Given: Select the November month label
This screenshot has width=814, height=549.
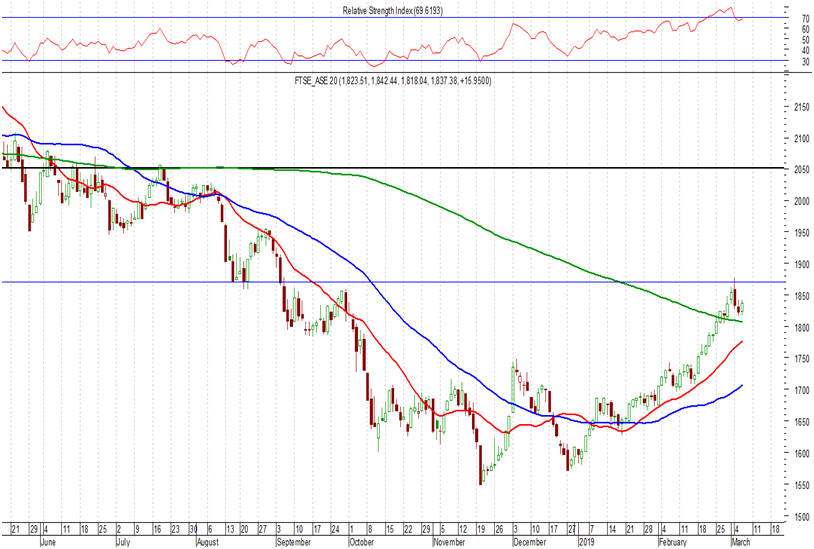Looking at the screenshot, I should (x=449, y=542).
